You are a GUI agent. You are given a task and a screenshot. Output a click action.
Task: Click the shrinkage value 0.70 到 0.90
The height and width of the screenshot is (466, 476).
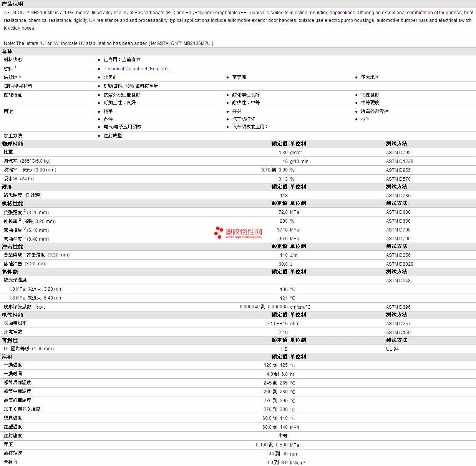(274, 170)
